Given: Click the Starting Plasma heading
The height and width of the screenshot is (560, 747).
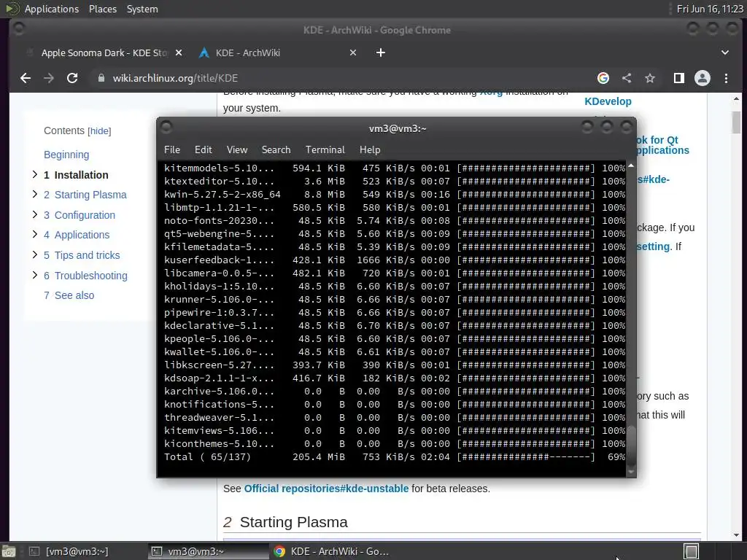Looking at the screenshot, I should (293, 522).
